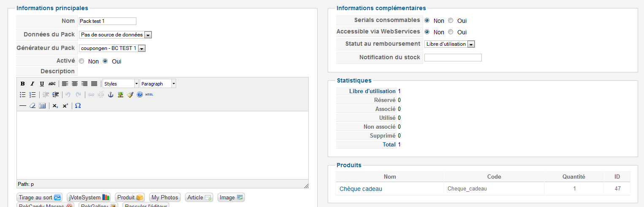Sort products by the Quantité column header
Screen dimensions: 644x207
coord(574,177)
